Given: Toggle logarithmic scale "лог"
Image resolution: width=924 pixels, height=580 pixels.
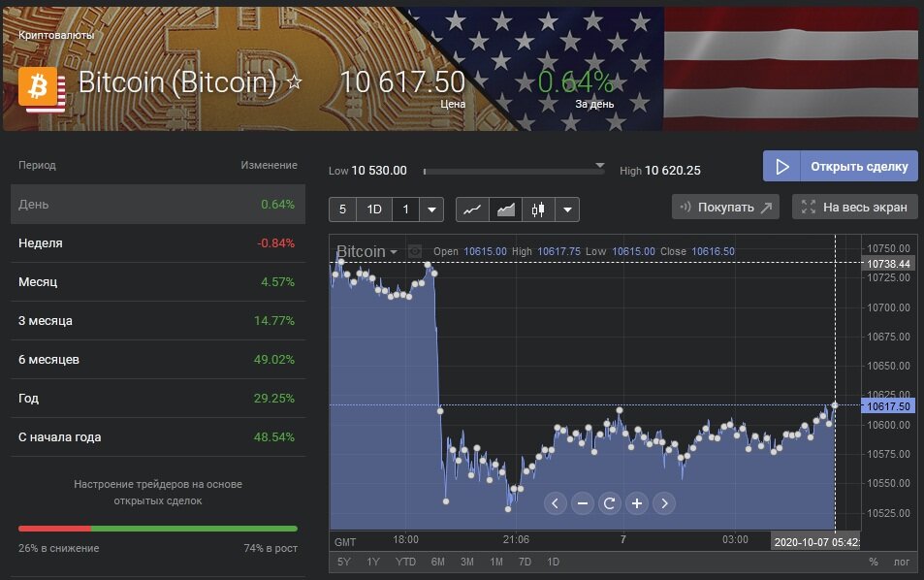Looking at the screenshot, I should [902, 562].
